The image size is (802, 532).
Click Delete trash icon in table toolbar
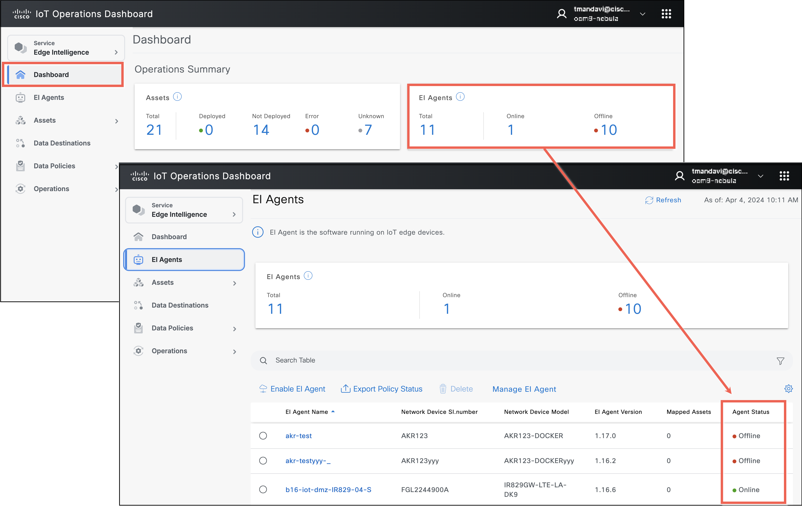[x=443, y=389]
